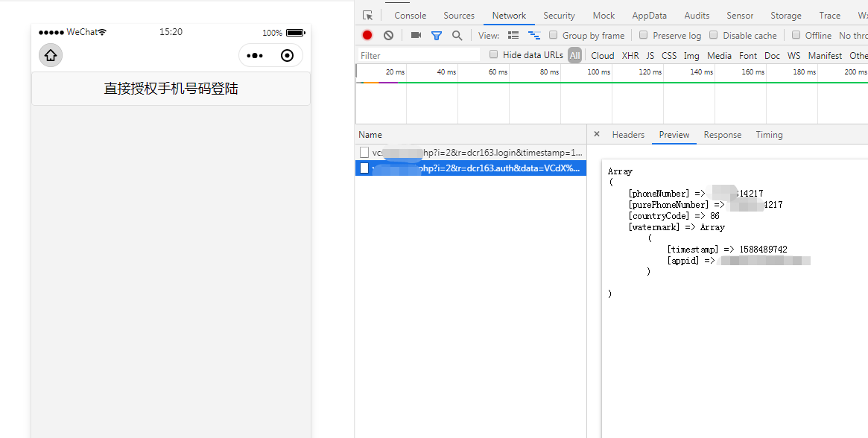This screenshot has height=438, width=868.
Task: Open the Mock tab
Action: (604, 16)
